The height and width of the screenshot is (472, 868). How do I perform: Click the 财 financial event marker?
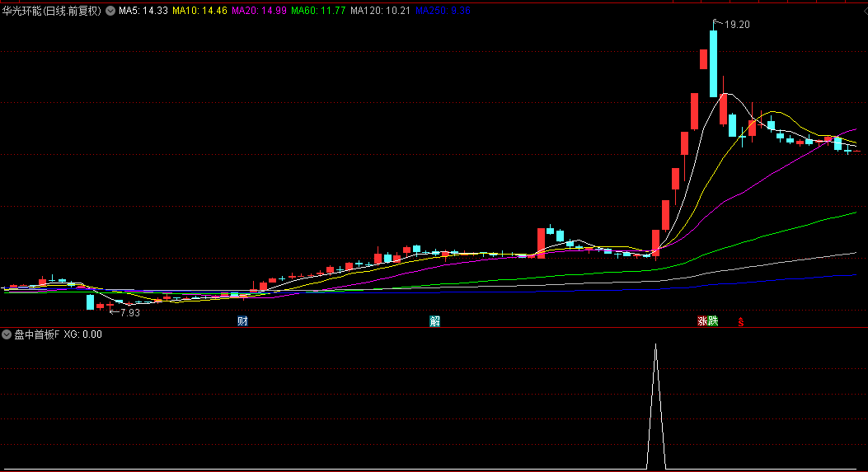(242, 321)
